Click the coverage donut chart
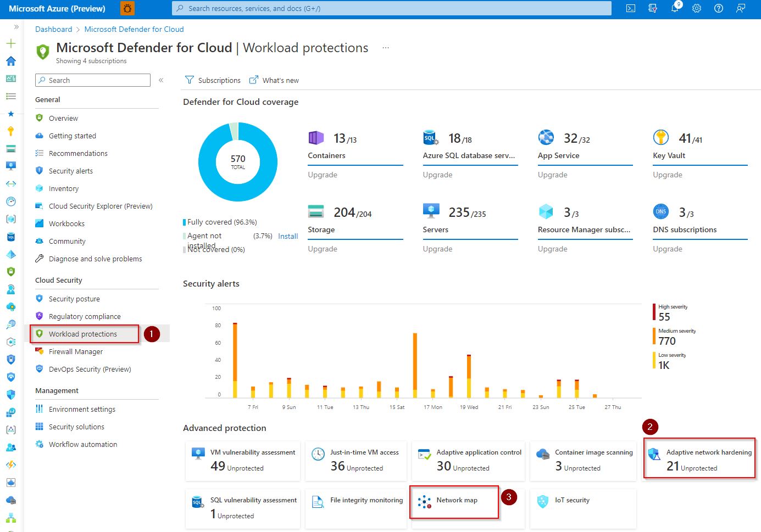 click(238, 162)
